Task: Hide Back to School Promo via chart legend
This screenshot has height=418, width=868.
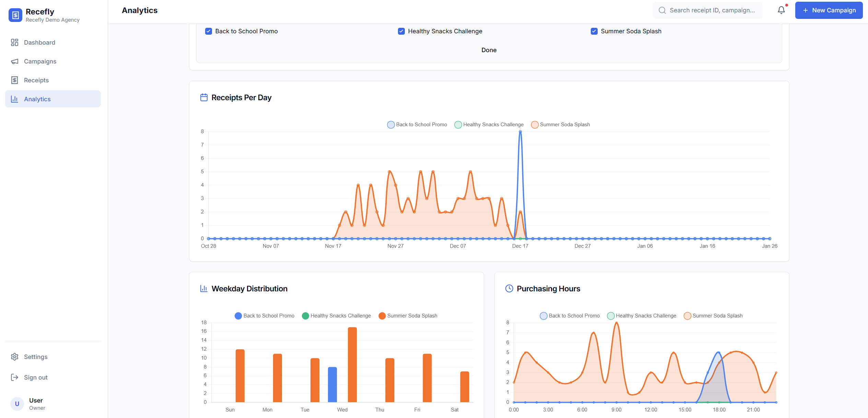Action: click(x=417, y=124)
